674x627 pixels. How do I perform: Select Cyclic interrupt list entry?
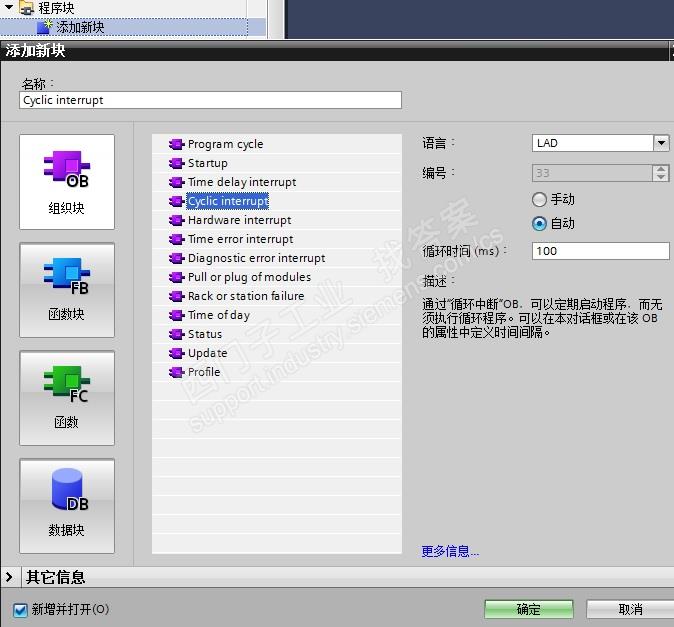click(228, 201)
